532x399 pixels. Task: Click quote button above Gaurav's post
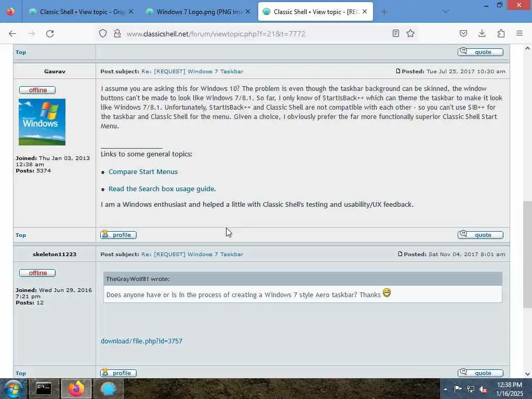coord(481,52)
